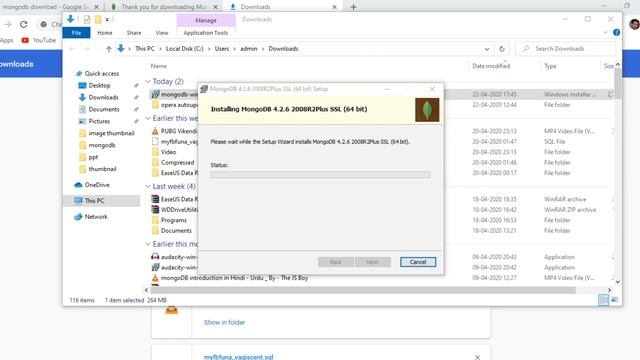Select This PC in navigation pane
This screenshot has height=360, width=640.
(x=94, y=201)
